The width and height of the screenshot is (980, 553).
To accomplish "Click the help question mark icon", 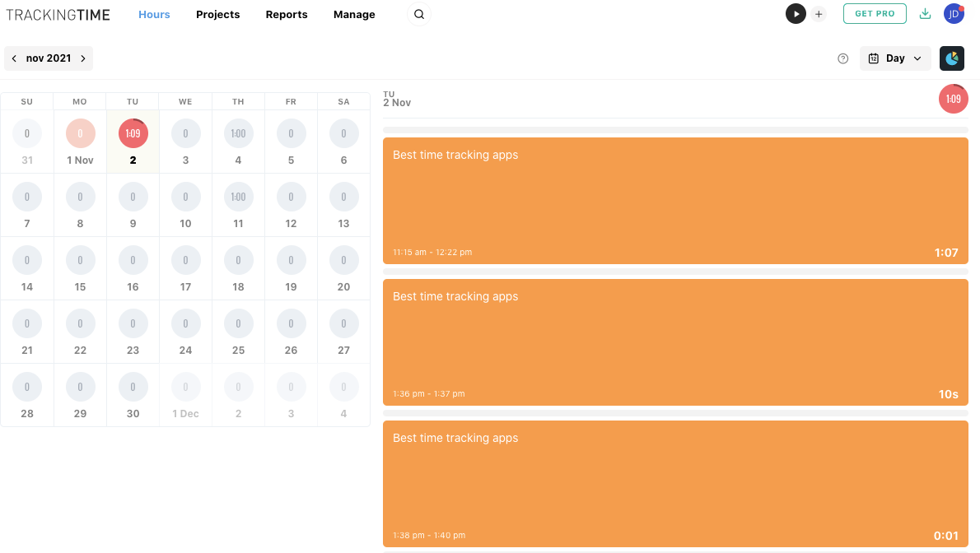I will pyautogui.click(x=843, y=58).
